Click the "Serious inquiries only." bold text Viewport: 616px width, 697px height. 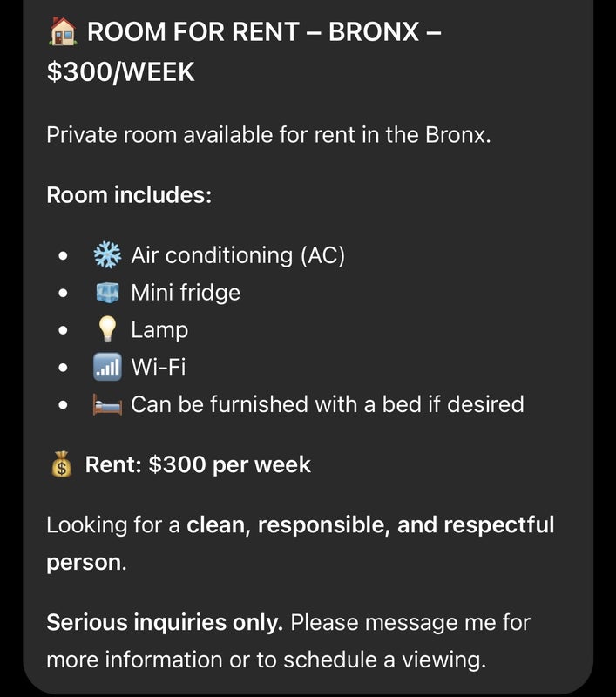165,622
